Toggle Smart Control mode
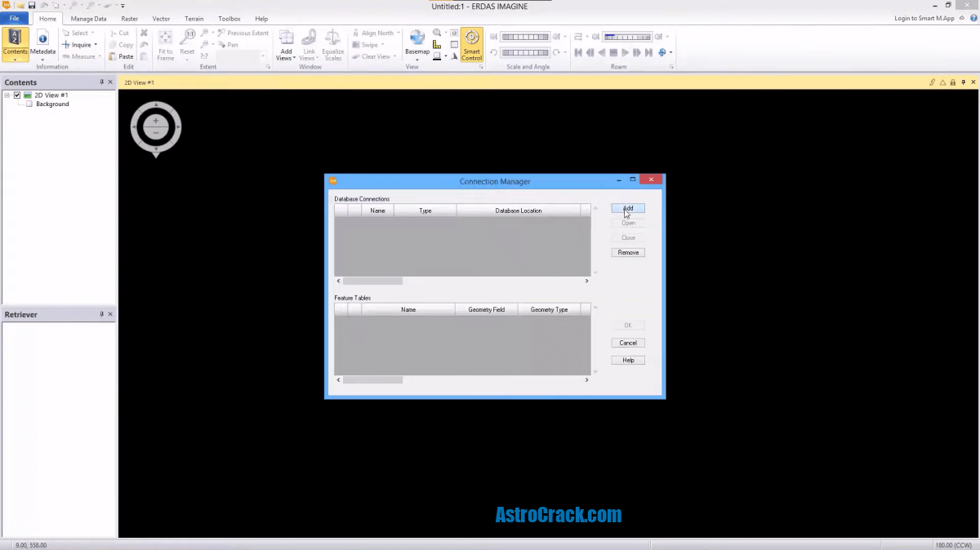Screen dimensions: 980x550 pos(471,45)
